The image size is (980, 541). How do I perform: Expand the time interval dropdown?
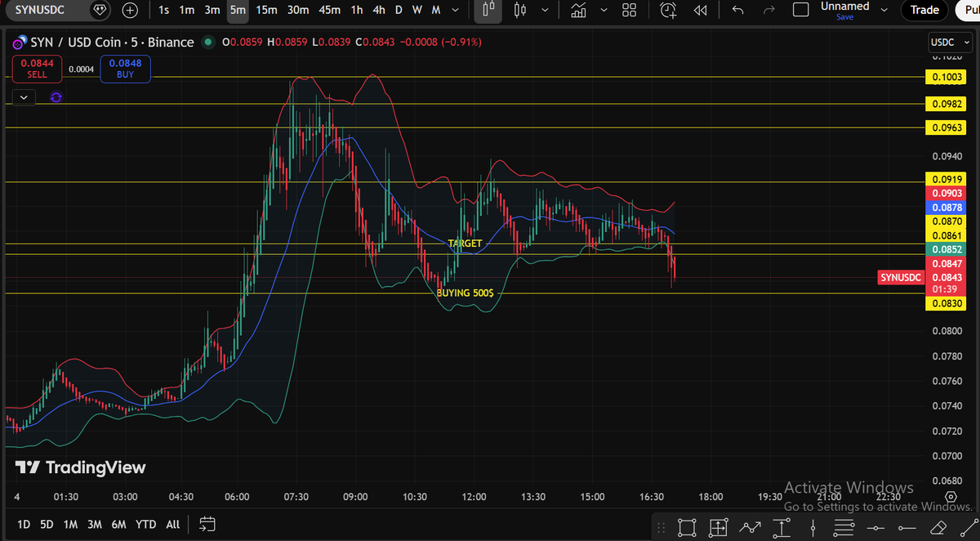pyautogui.click(x=455, y=10)
